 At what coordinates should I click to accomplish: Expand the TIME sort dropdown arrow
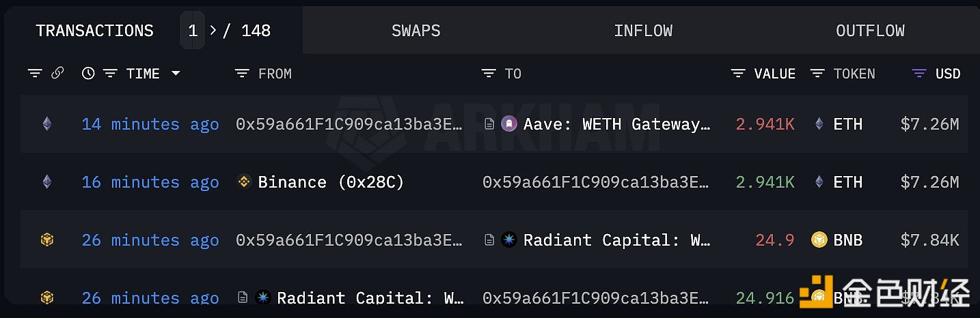(176, 74)
